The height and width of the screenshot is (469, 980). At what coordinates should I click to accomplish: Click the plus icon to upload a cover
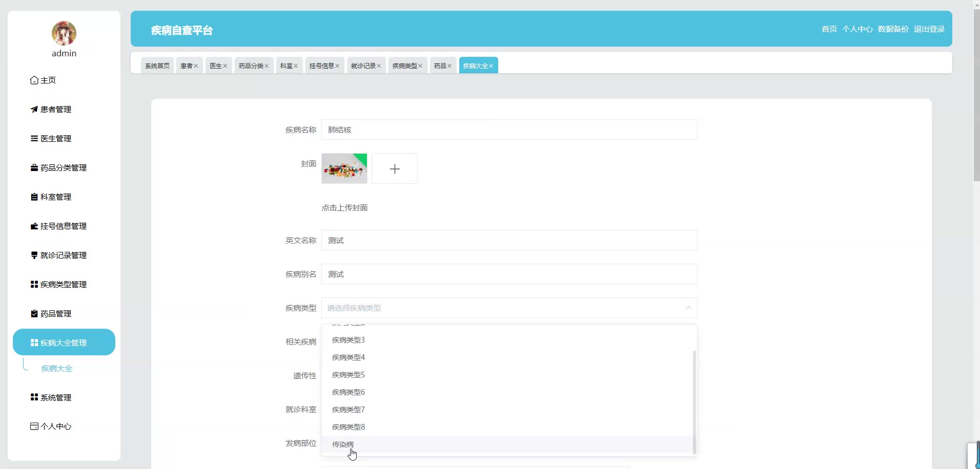[395, 169]
